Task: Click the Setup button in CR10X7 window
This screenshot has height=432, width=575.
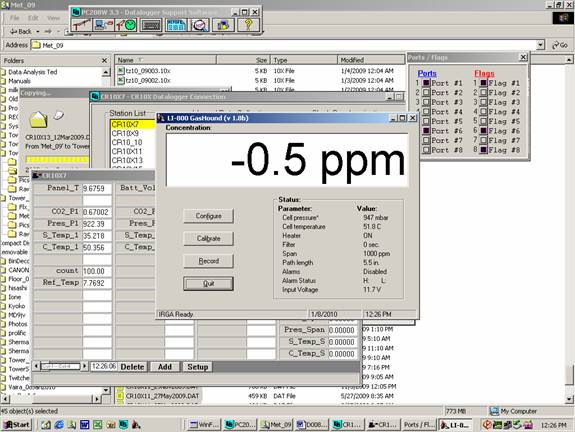Action: tap(198, 367)
